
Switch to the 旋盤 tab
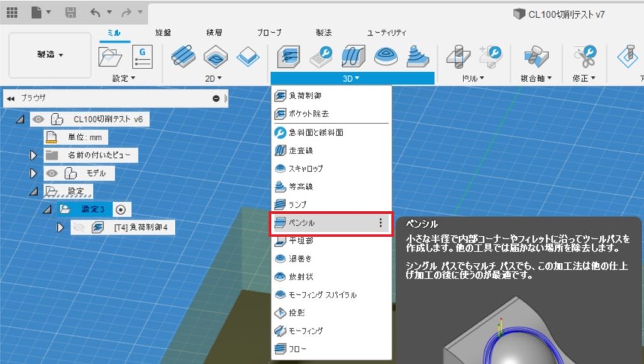163,33
